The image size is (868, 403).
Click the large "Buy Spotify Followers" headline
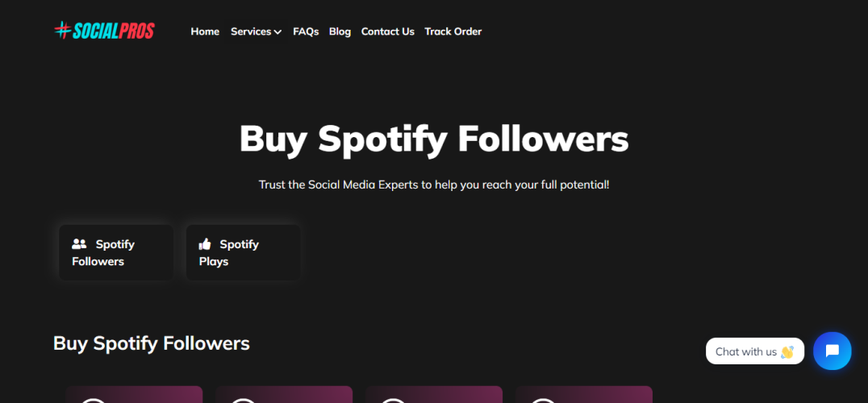click(433, 139)
